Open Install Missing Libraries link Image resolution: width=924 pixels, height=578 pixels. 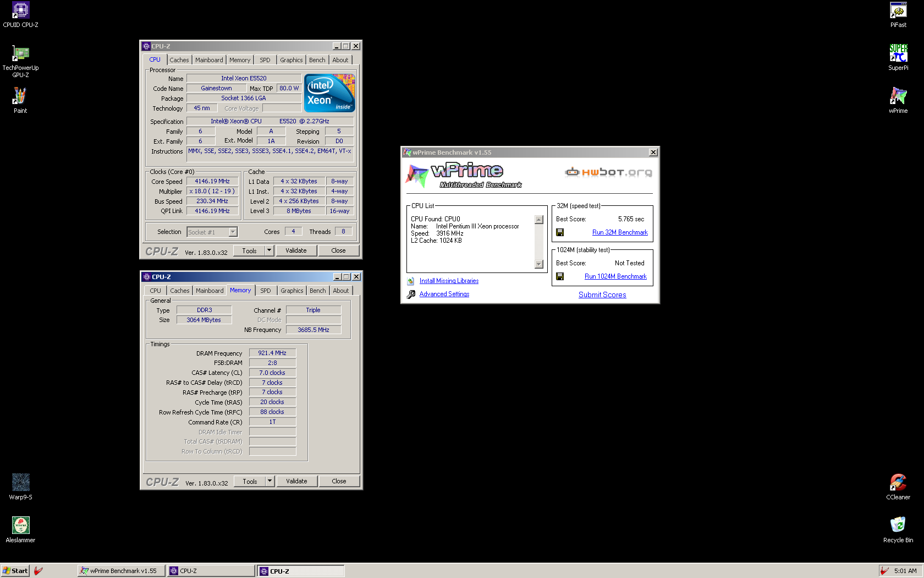(449, 281)
